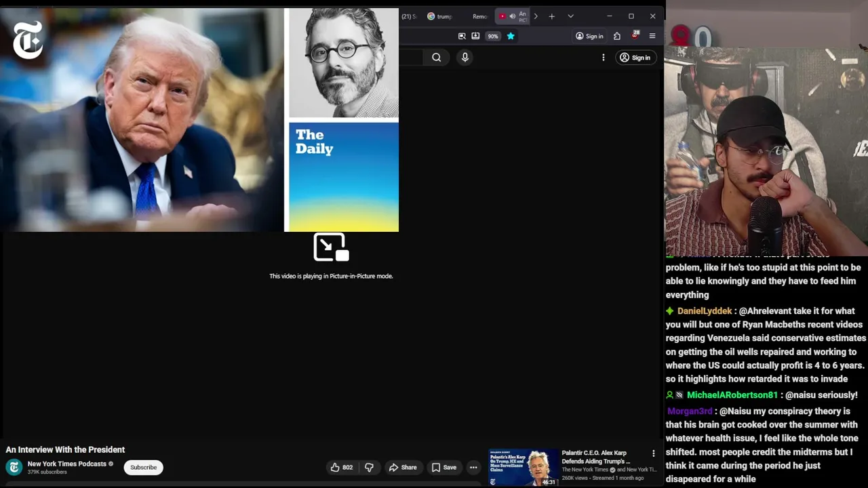The height and width of the screenshot is (488, 868).
Task: Select the active YouTube interview tab
Action: (x=513, y=16)
